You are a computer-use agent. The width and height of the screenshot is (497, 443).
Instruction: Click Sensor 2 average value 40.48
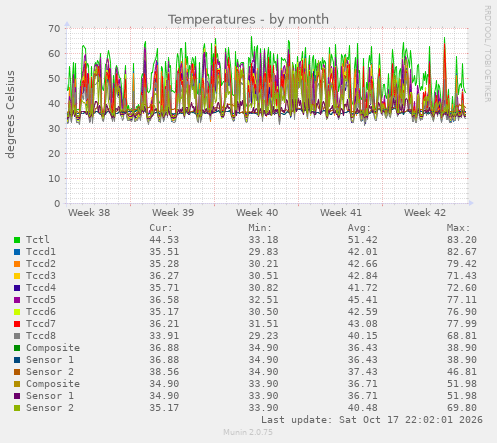coord(363,408)
